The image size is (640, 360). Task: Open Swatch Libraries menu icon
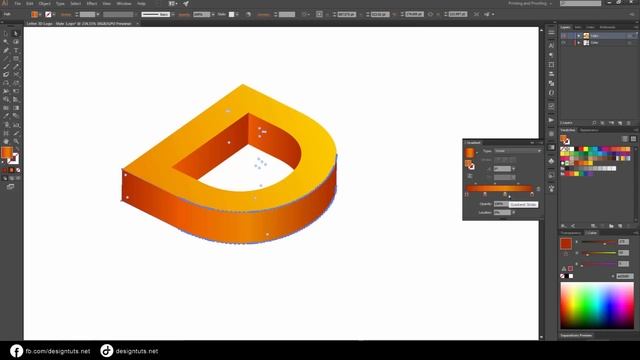pos(563,226)
